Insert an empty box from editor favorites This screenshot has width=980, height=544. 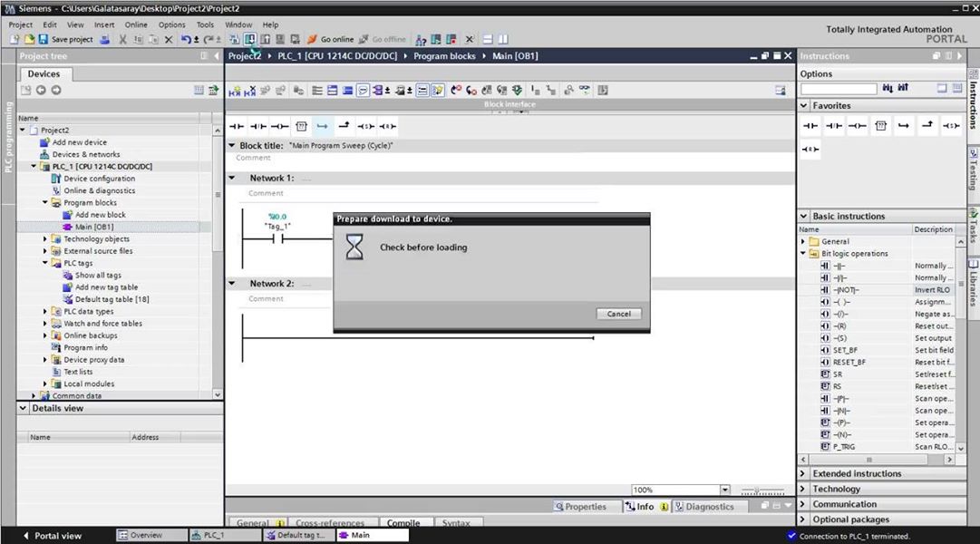(301, 126)
